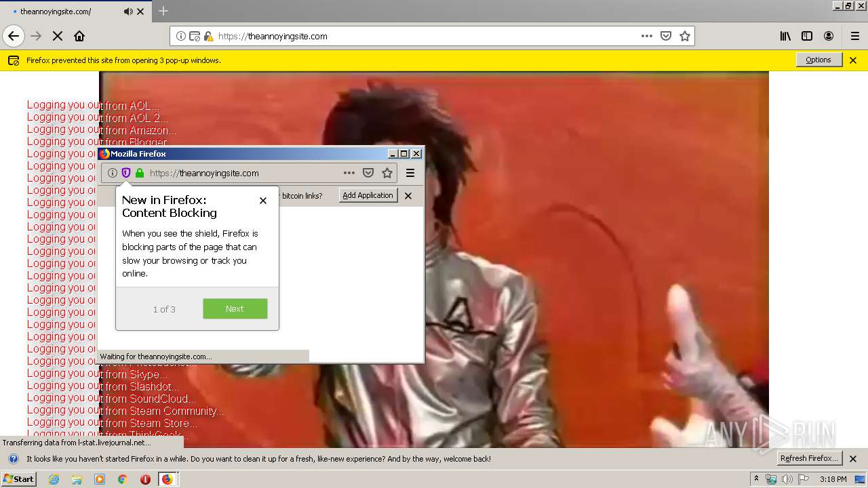The image size is (868, 488).
Task: Click 'Logging you out from Steam Store...' text
Action: coord(113,423)
